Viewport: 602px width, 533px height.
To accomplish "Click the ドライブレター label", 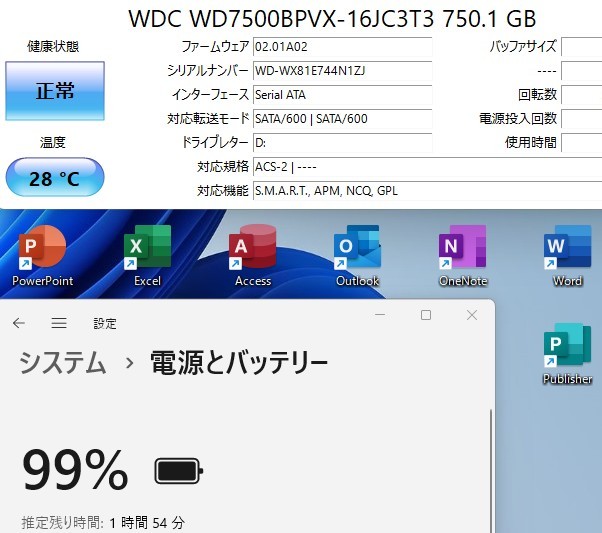I will (215, 142).
